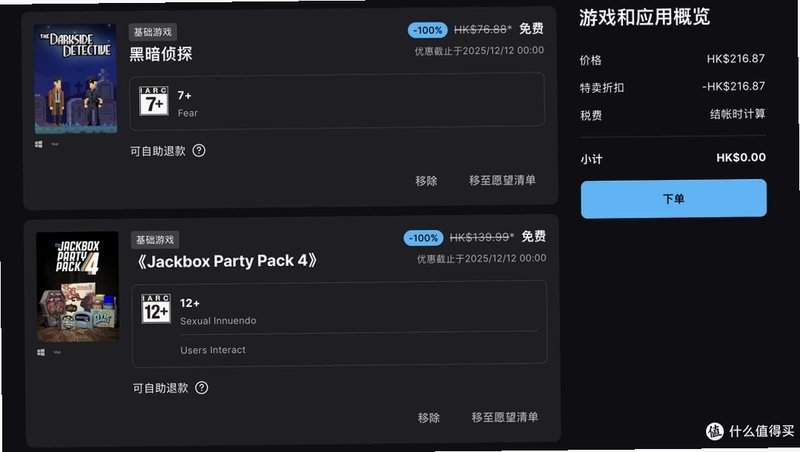Click 基础游戏 tag on 黑暗侦探
The height and width of the screenshot is (452, 800).
153,32
